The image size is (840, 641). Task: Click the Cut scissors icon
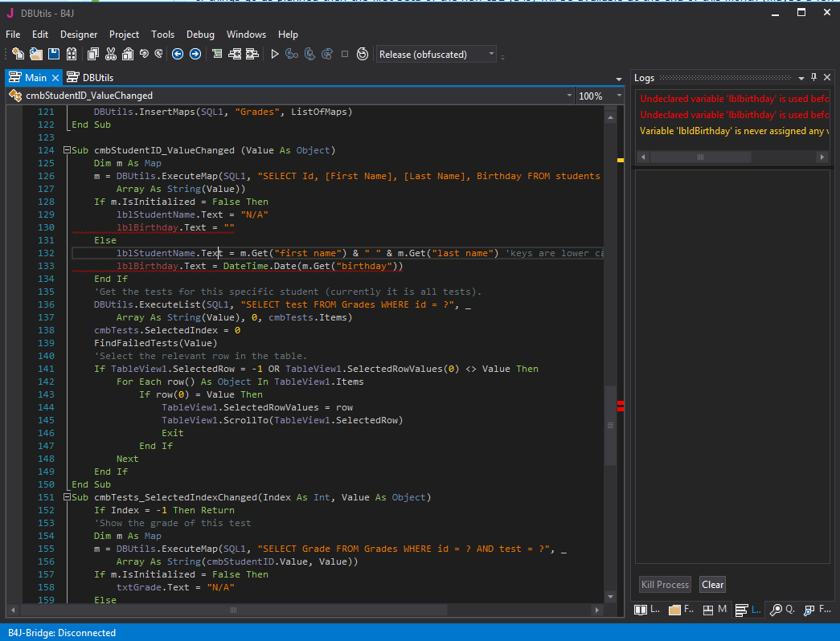pyautogui.click(x=110, y=55)
